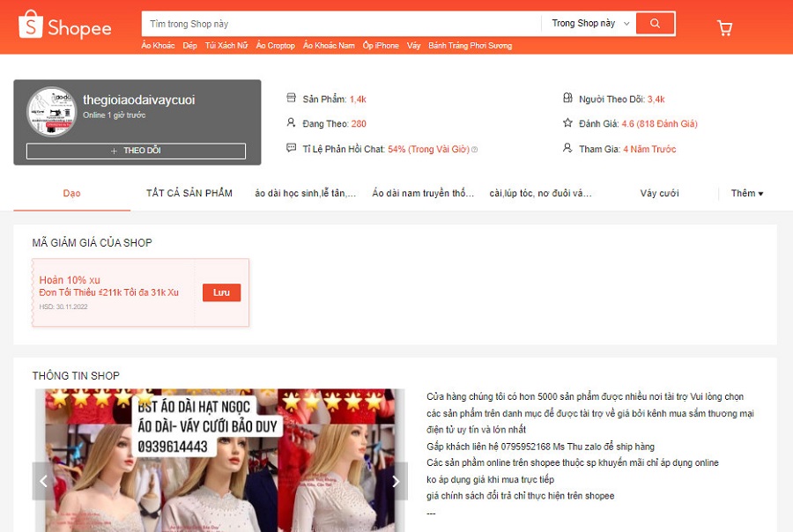The image size is (793, 532).
Task: Click the áo dài hạt ngọc banner image
Action: (x=219, y=460)
